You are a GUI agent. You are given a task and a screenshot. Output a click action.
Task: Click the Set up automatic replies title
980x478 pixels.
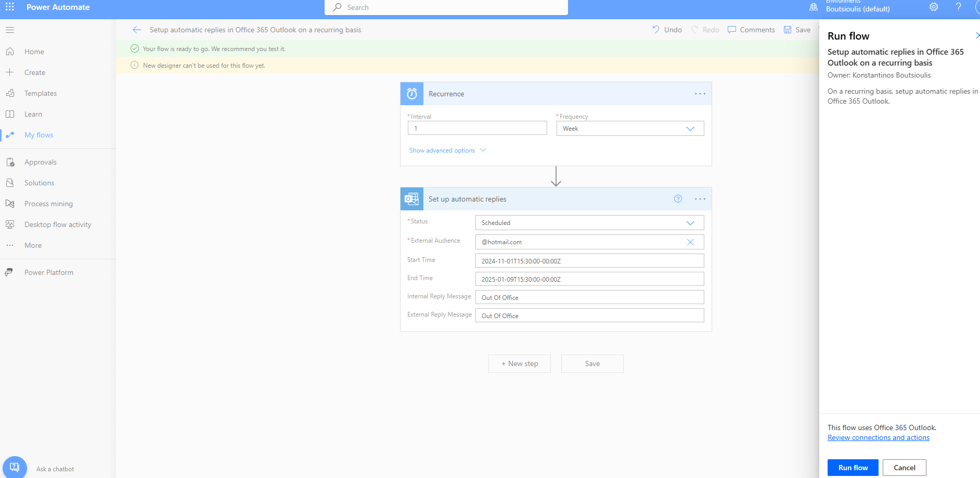coord(467,199)
